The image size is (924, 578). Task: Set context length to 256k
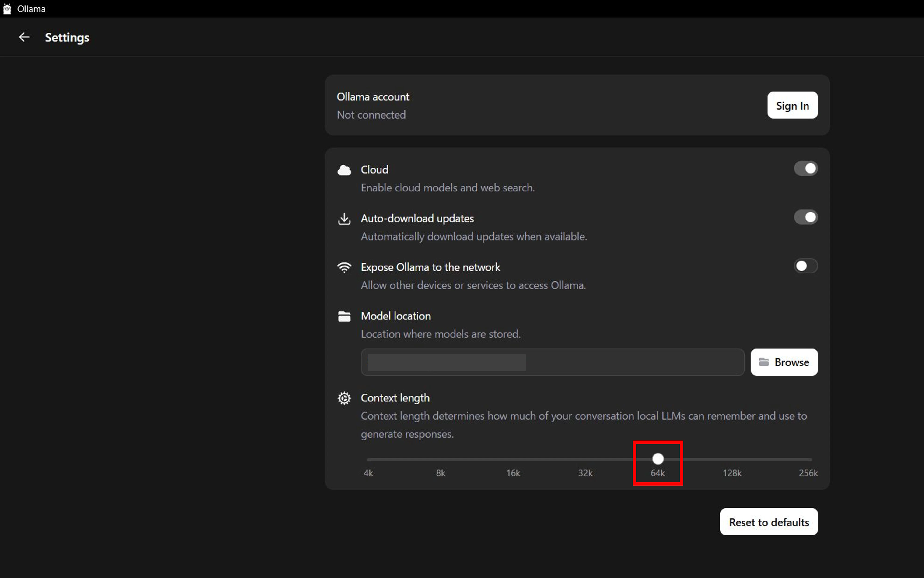pyautogui.click(x=808, y=473)
